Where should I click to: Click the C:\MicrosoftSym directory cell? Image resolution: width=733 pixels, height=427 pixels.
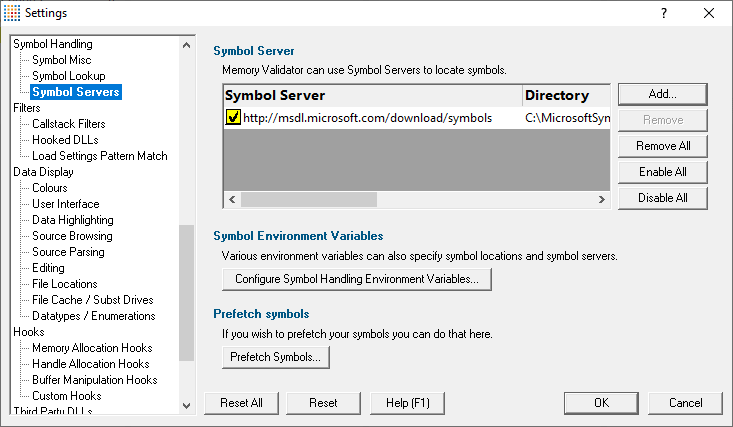(567, 118)
